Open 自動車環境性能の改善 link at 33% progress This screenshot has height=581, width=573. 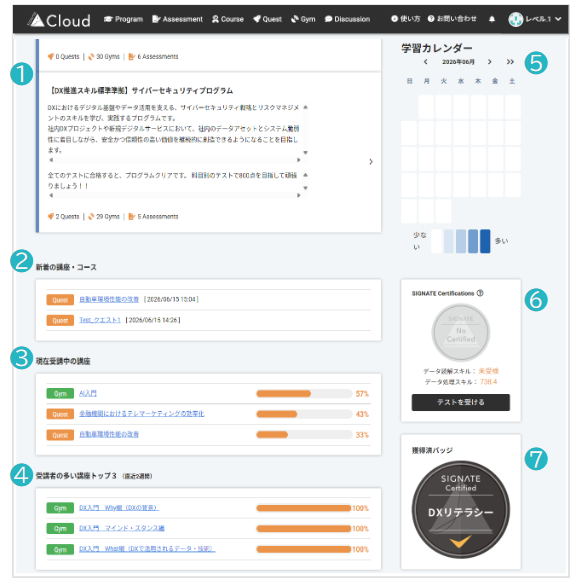click(109, 434)
